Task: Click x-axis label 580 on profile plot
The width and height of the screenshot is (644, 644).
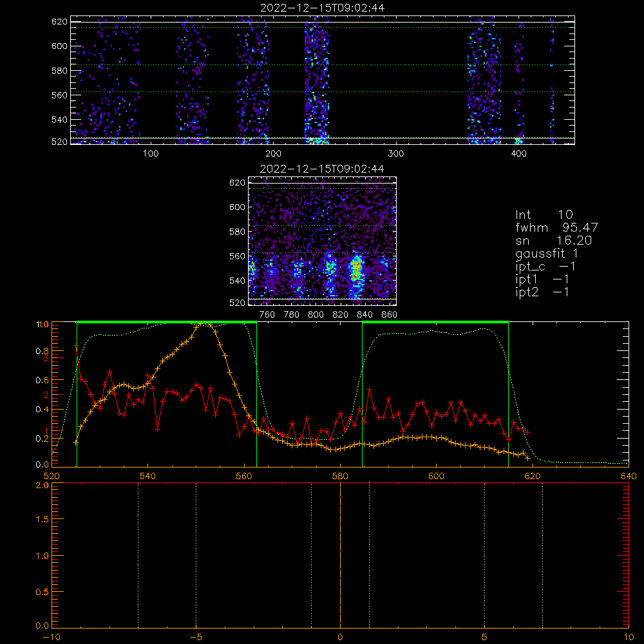Action: tap(340, 476)
